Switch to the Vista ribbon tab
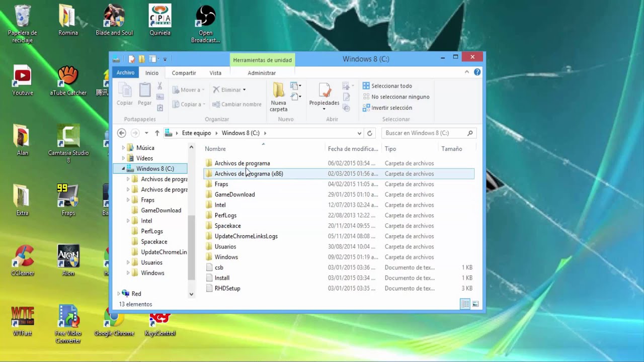The width and height of the screenshot is (644, 362). click(215, 73)
